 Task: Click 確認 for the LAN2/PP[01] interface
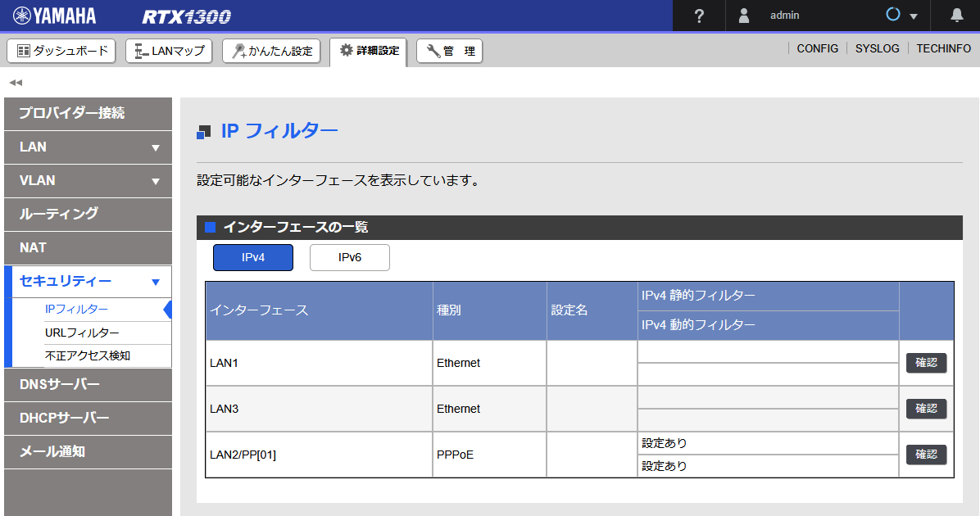925,455
